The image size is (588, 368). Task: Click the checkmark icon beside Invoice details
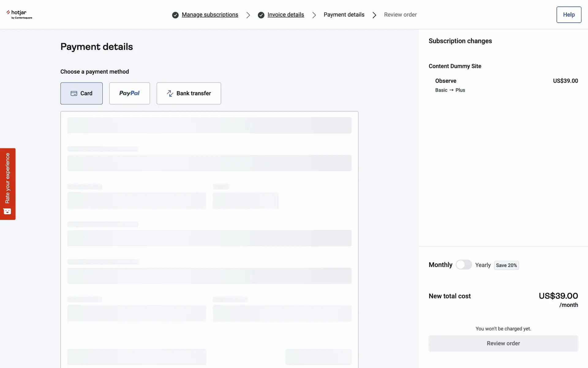[261, 15]
